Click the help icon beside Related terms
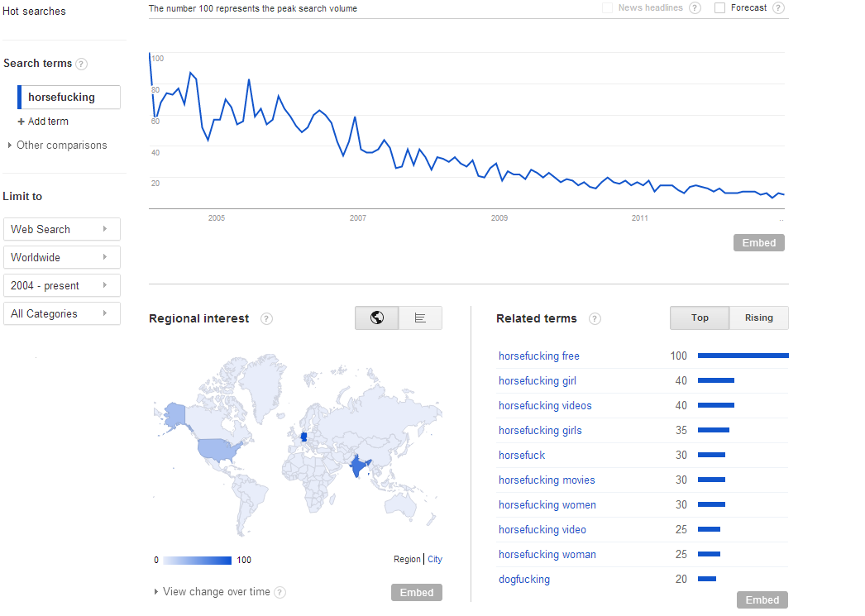Screen dimensions: 865x616 click(595, 319)
